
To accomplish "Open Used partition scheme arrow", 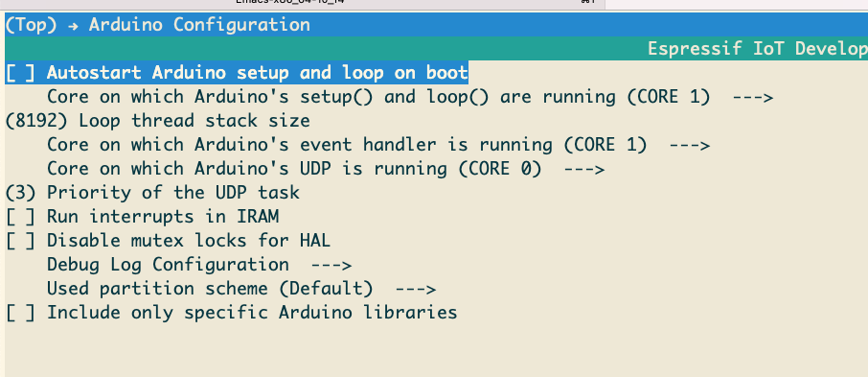I will pyautogui.click(x=415, y=289).
